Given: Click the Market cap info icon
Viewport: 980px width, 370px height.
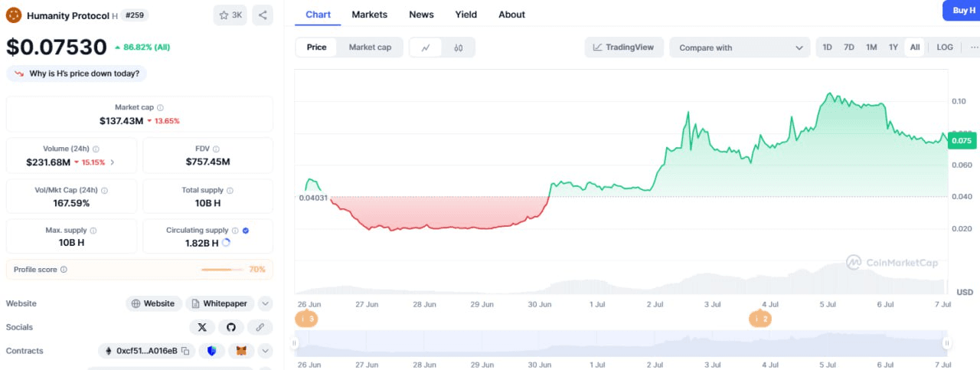Looking at the screenshot, I should (x=160, y=108).
